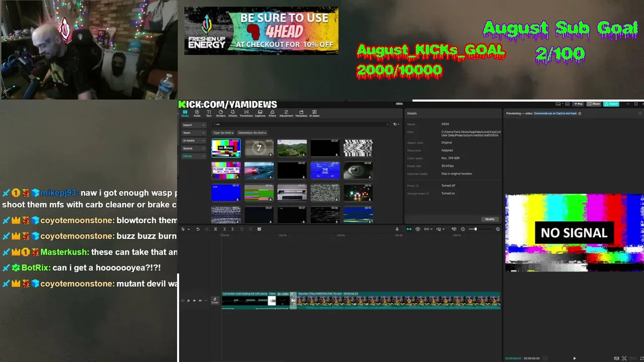The height and width of the screenshot is (362, 644).
Task: Zoom in the timeline
Action: pyautogui.click(x=498, y=229)
